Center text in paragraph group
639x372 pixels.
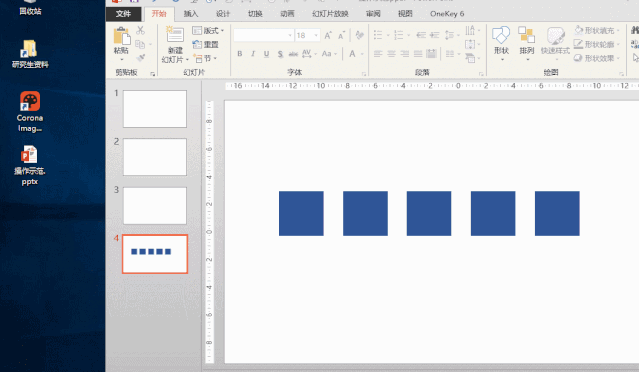pos(391,54)
